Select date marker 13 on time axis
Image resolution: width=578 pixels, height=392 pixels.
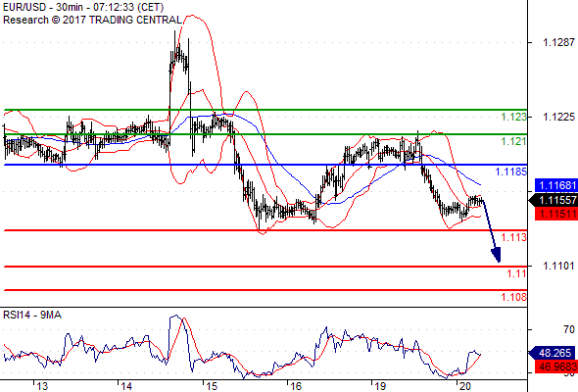point(42,386)
